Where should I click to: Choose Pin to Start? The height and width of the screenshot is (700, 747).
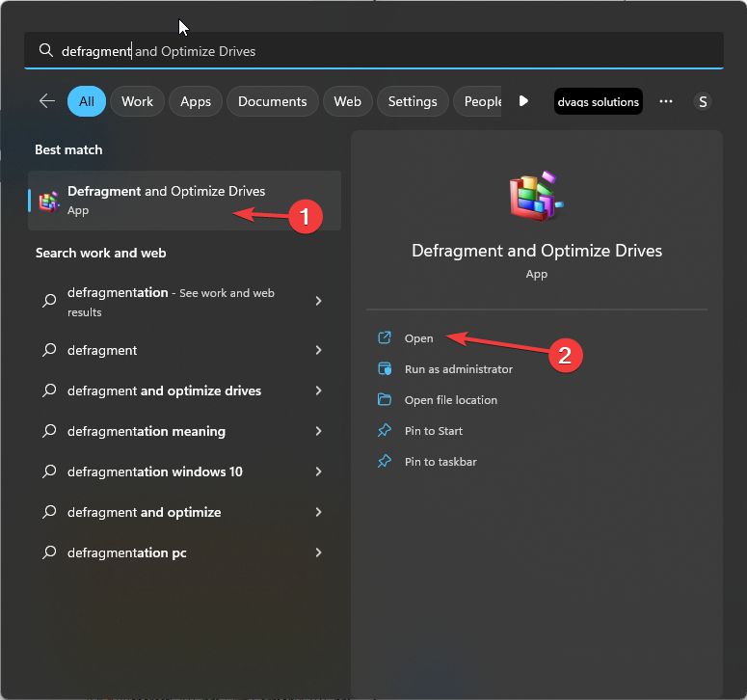[434, 431]
